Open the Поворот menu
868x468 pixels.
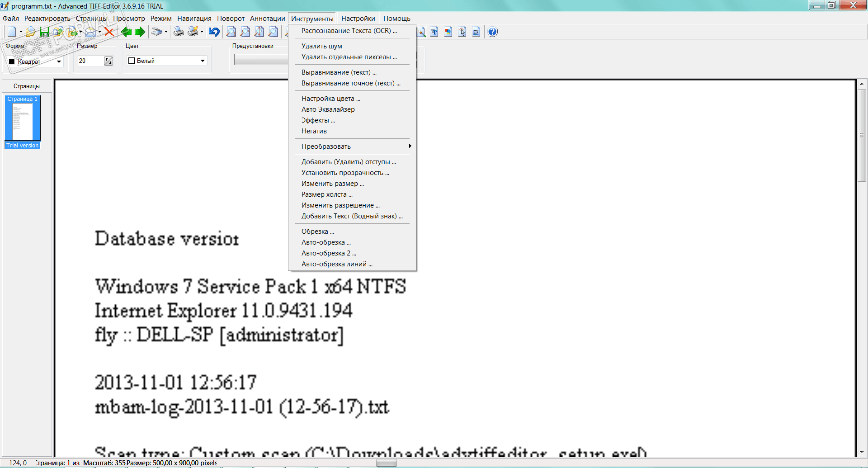[x=231, y=19]
